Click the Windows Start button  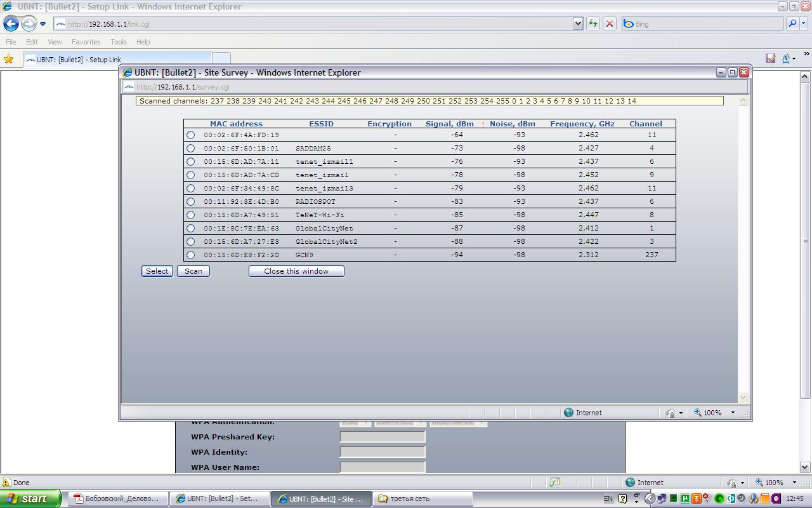[30, 498]
